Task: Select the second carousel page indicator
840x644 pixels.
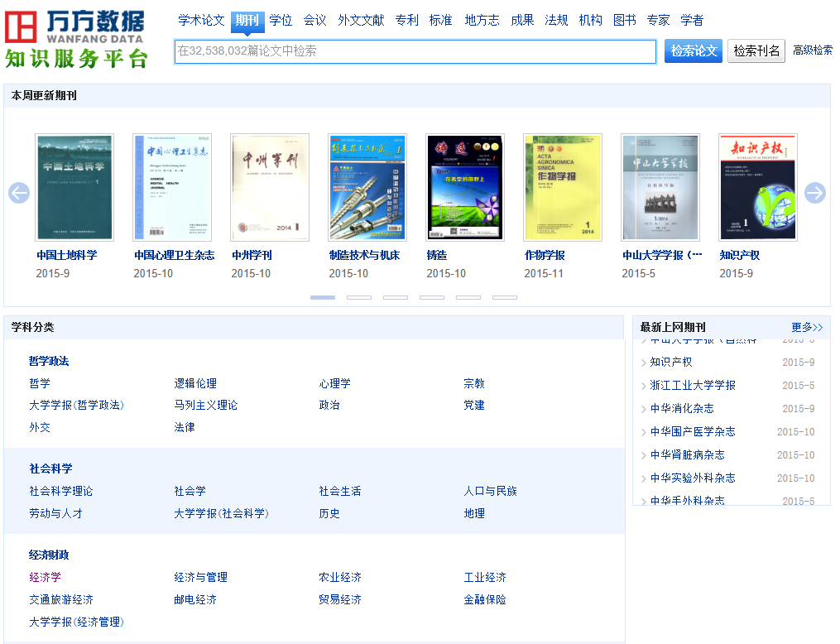Action: (359, 297)
